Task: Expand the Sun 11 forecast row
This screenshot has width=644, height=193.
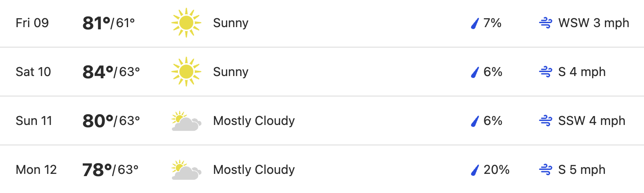Action: [322, 121]
